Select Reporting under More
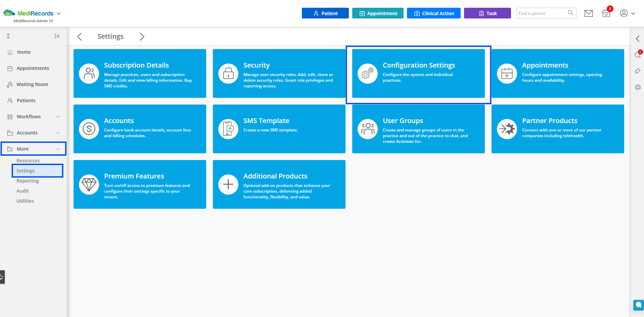The height and width of the screenshot is (317, 644). click(x=28, y=181)
